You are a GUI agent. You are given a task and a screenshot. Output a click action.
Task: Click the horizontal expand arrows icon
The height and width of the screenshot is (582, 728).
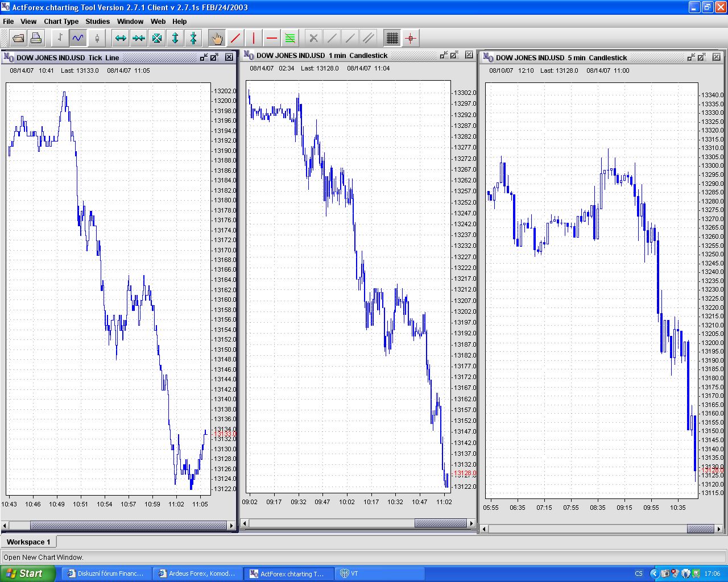pyautogui.click(x=121, y=38)
